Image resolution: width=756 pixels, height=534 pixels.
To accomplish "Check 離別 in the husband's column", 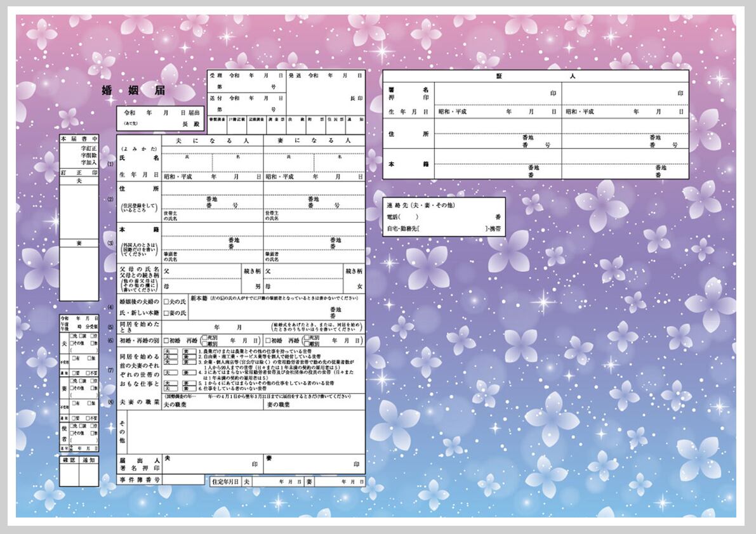I will click(x=204, y=344).
